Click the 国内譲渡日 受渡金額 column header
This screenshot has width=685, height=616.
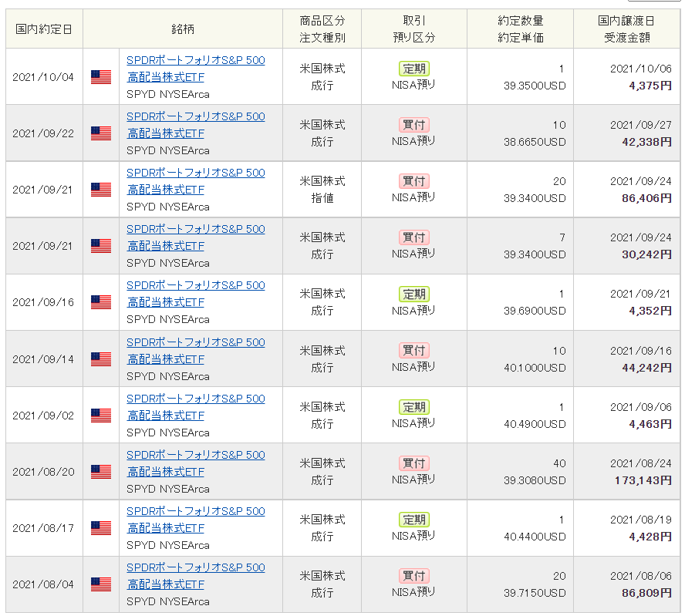pyautogui.click(x=627, y=29)
